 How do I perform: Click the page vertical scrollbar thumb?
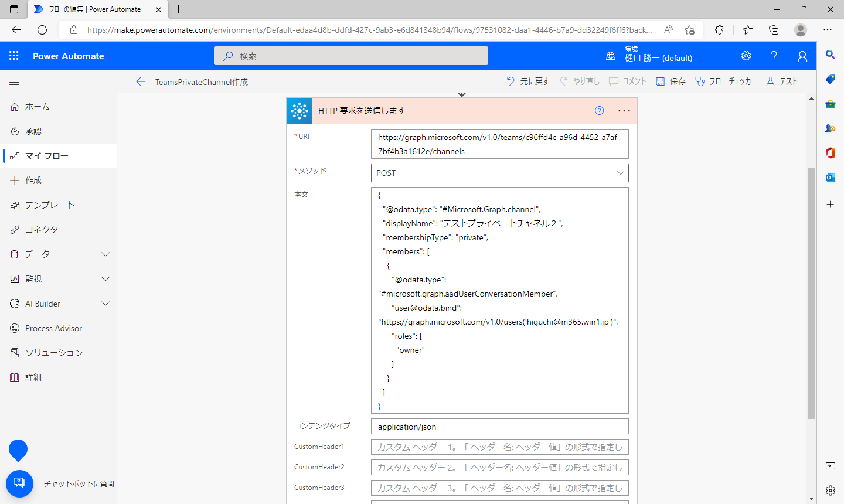tap(811, 293)
